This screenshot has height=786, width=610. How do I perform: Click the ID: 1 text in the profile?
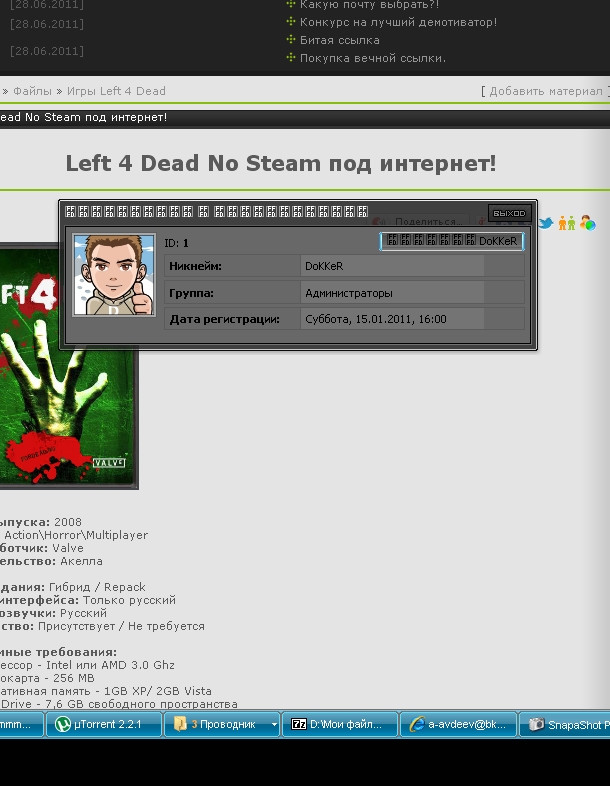176,243
